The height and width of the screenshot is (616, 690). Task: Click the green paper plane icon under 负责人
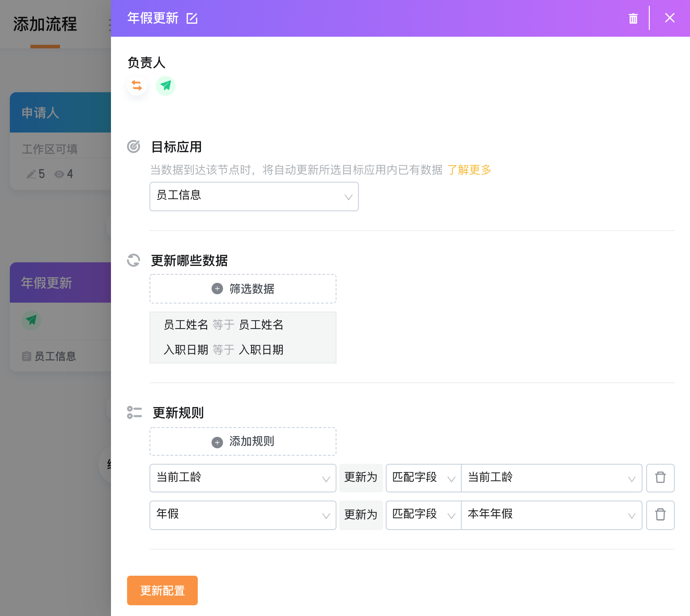click(x=166, y=86)
